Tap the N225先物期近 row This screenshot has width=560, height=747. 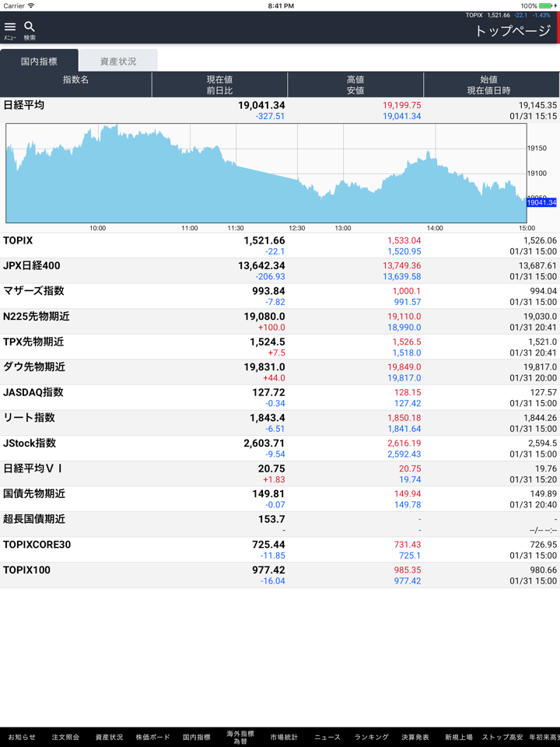click(x=280, y=321)
